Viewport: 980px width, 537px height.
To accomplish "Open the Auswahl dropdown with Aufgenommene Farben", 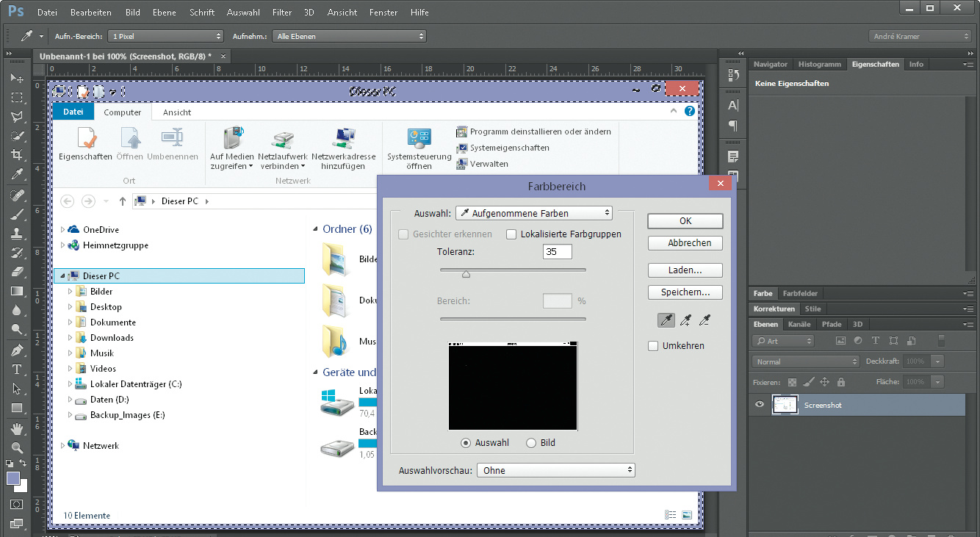I will click(534, 213).
